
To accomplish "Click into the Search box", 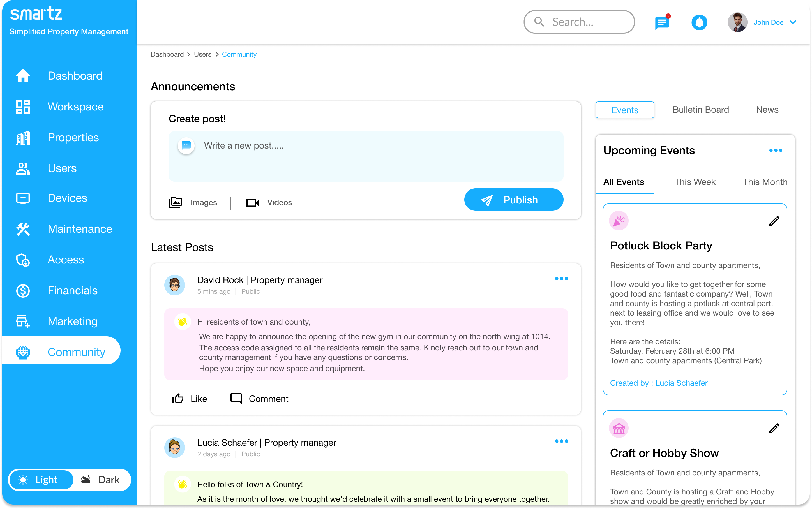I will point(579,22).
